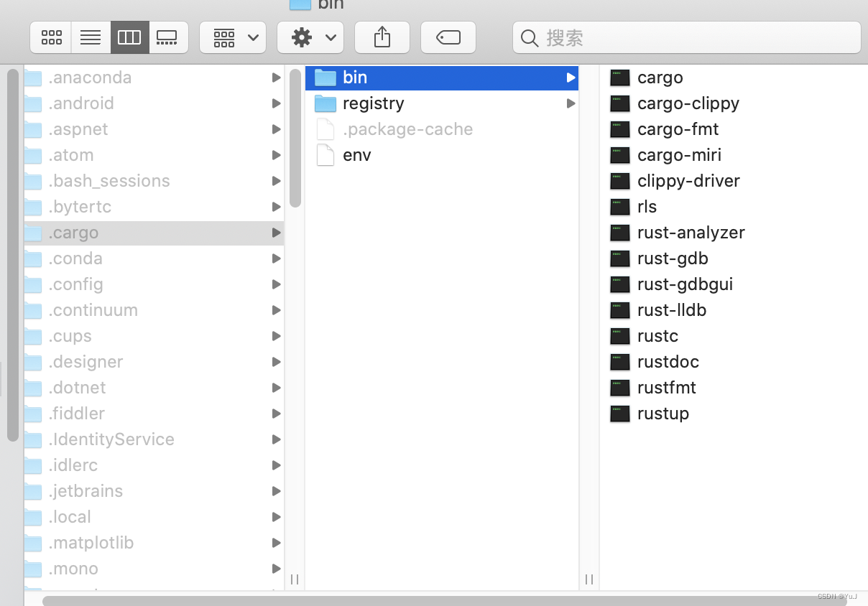The image size is (868, 606).
Task: Expand the .android folder arrow
Action: point(276,103)
